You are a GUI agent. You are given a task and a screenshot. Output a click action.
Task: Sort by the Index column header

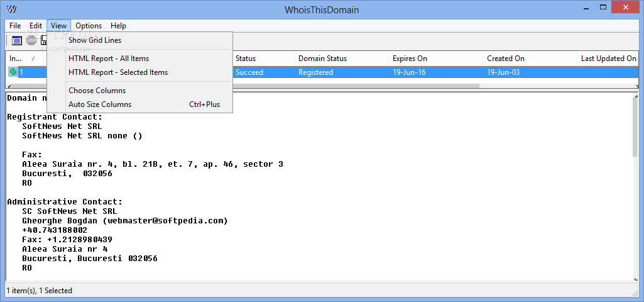[x=25, y=59]
